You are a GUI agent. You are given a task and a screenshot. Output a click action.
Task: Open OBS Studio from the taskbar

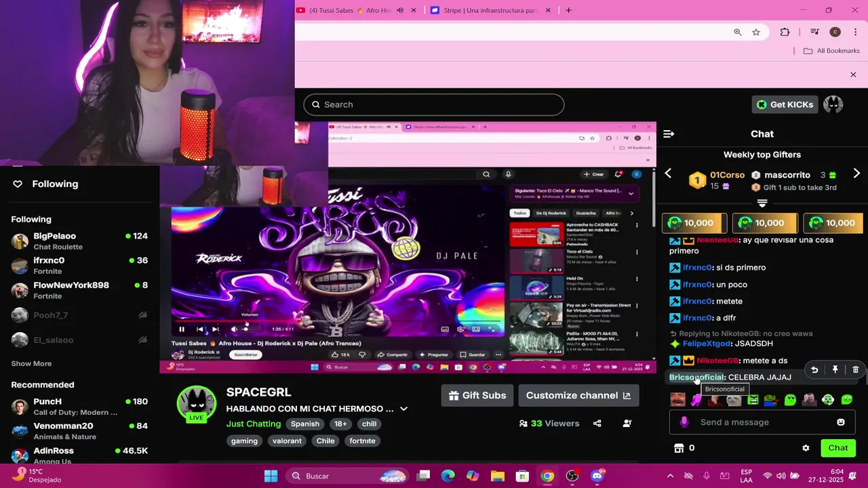(572, 476)
